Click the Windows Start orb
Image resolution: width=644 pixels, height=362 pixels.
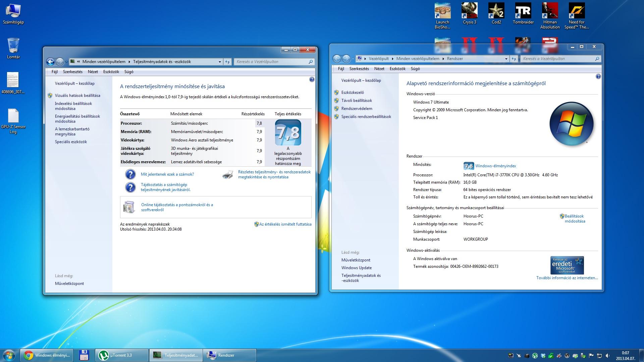pyautogui.click(x=9, y=355)
